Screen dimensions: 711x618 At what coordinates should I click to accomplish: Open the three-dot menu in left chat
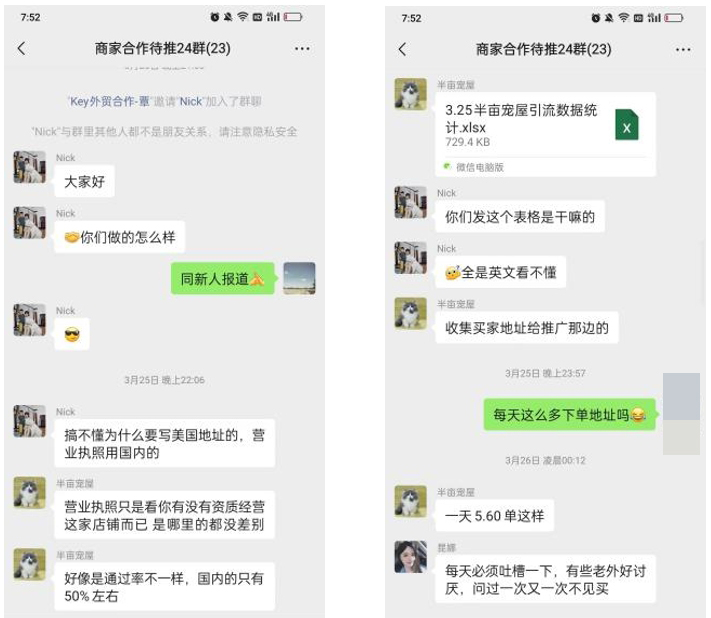(302, 49)
